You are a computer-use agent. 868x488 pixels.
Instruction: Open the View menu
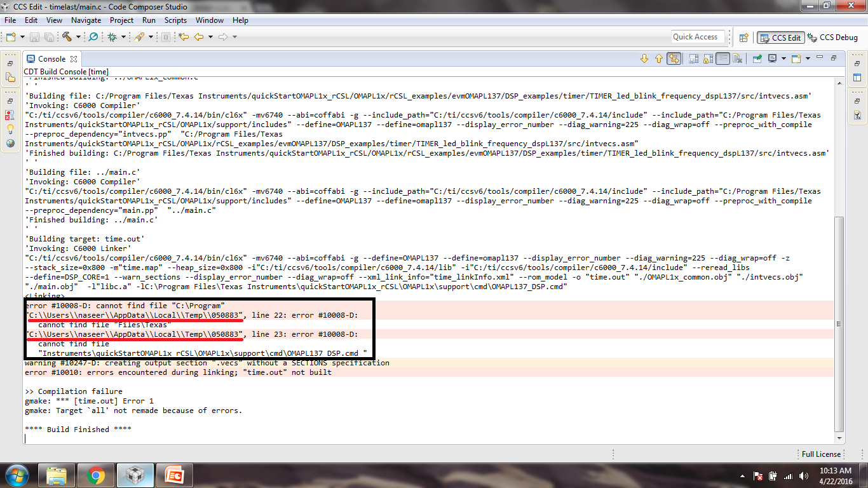click(x=55, y=20)
